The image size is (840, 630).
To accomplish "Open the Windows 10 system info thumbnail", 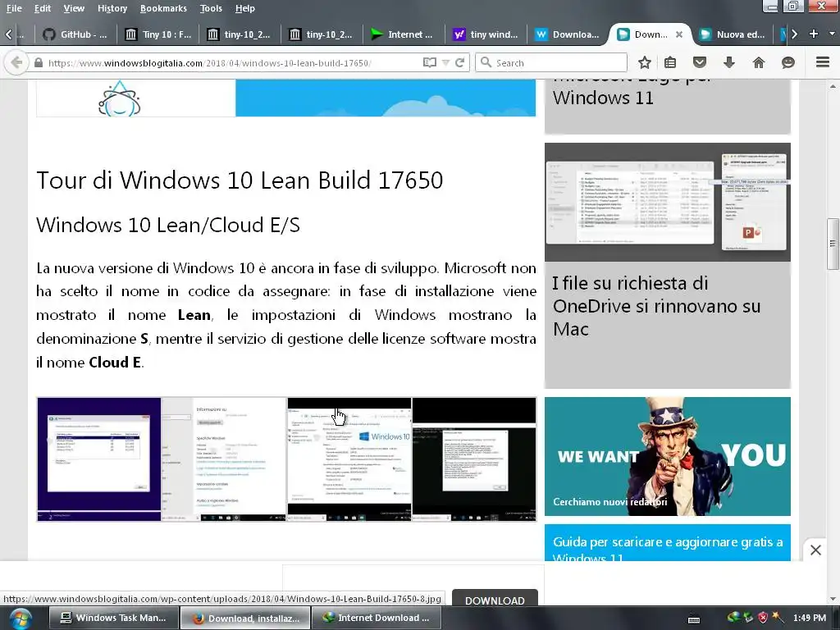I will [x=349, y=459].
